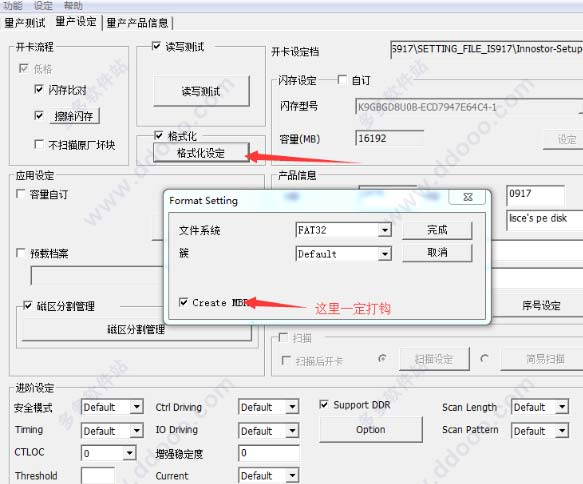Viewport: 583px width, 484px height.
Task: Click the Threshold input field
Action: [98, 476]
